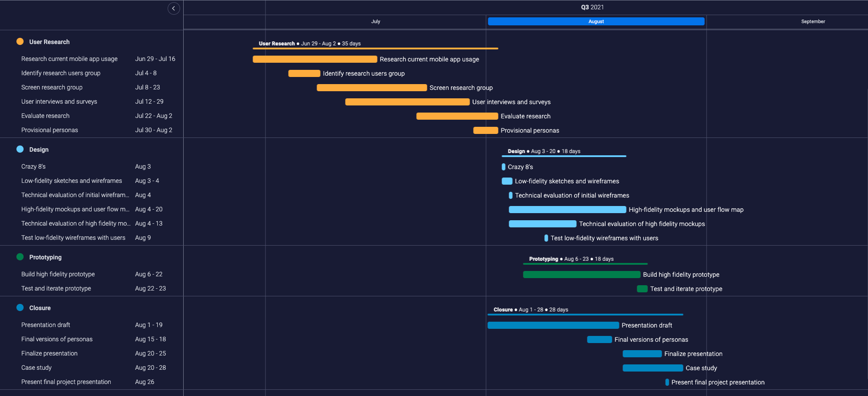This screenshot has height=396, width=868.
Task: Select the Finalize presentation task row
Action: point(92,353)
